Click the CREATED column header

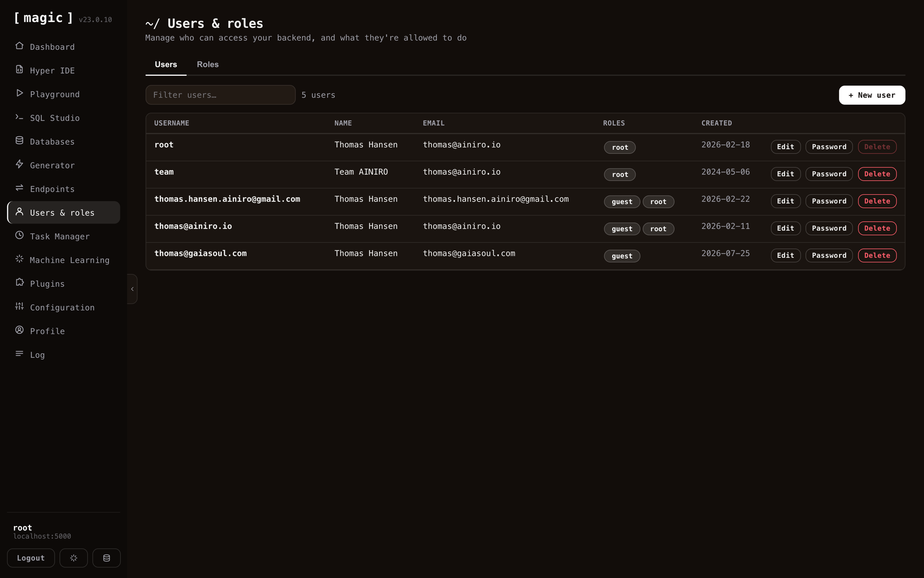pyautogui.click(x=716, y=123)
